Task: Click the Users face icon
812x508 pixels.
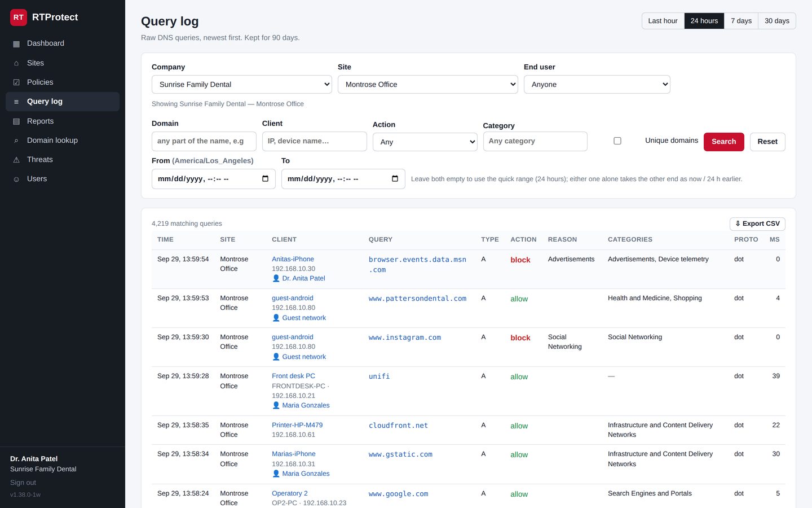Action: [x=16, y=179]
